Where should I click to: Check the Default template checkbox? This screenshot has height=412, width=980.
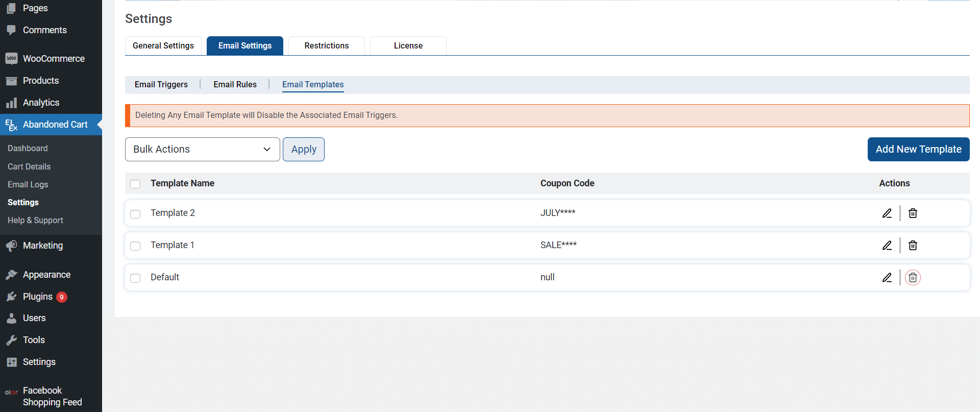point(135,278)
